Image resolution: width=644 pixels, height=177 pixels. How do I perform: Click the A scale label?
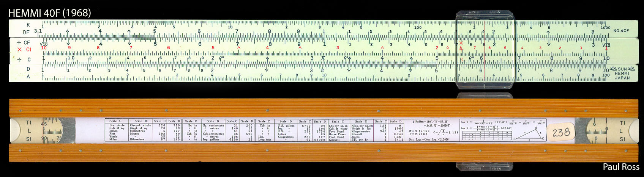[28, 76]
